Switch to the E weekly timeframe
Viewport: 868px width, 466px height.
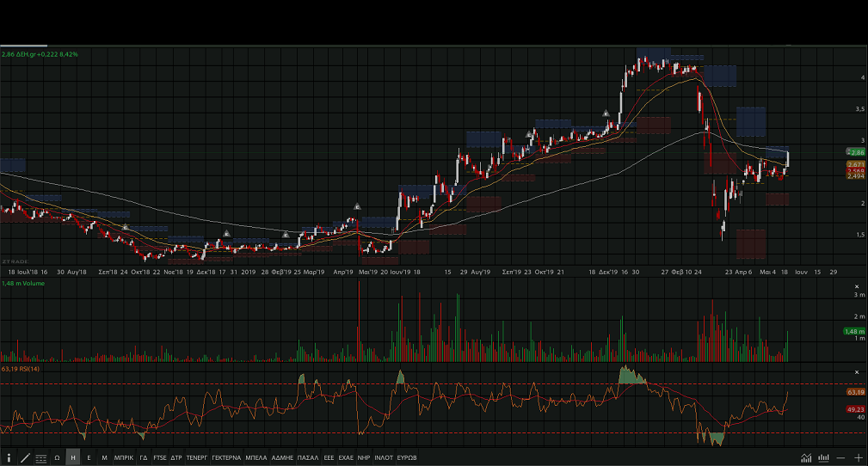click(x=89, y=457)
